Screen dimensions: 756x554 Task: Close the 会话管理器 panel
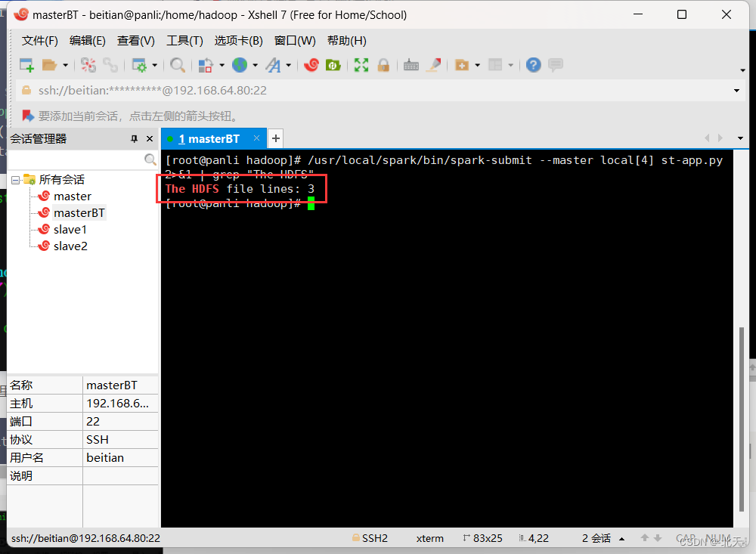[x=150, y=139]
